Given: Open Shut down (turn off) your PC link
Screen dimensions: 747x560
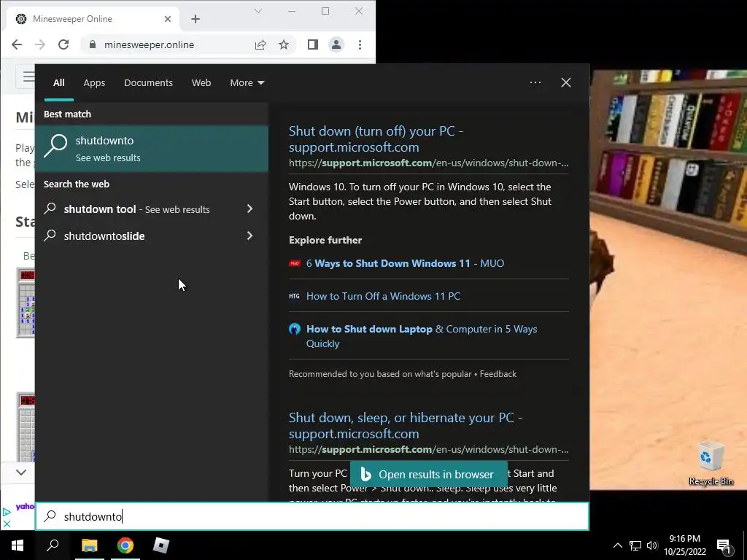Looking at the screenshot, I should pyautogui.click(x=376, y=139).
